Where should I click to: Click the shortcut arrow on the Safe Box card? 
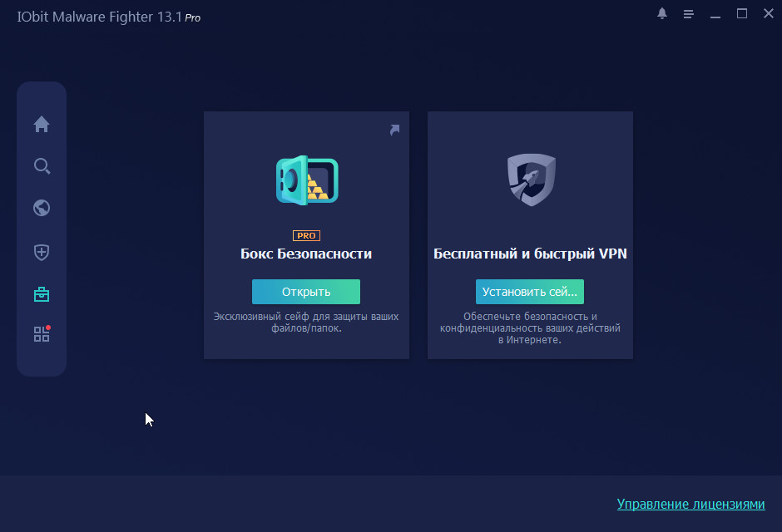coord(394,130)
